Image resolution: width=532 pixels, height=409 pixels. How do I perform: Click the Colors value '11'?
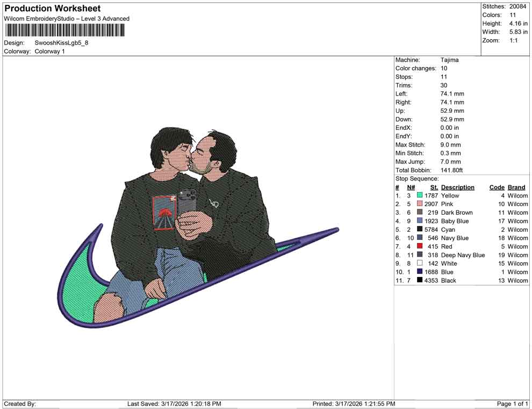point(513,15)
